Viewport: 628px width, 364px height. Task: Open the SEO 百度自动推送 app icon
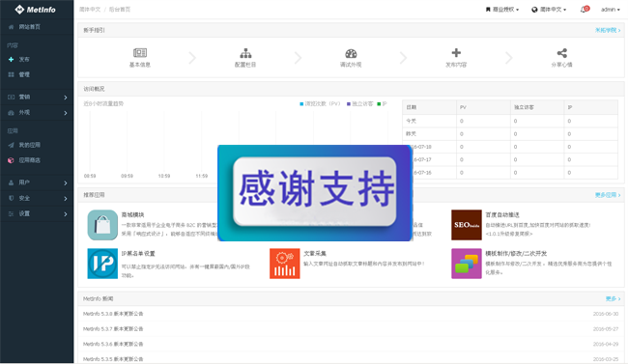coord(467,225)
